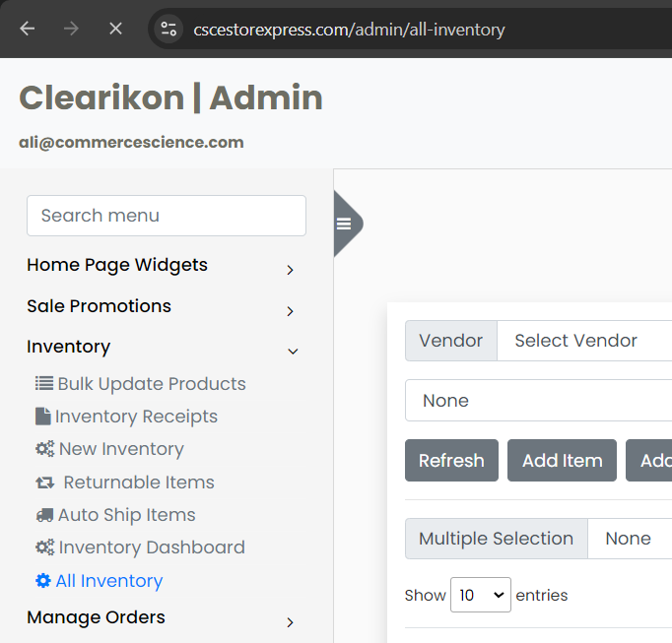Expand the Manage Orders chevron

(x=290, y=622)
